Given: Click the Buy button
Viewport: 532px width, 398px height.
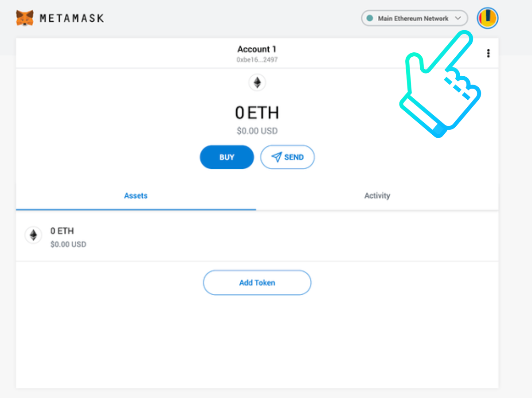Looking at the screenshot, I should (227, 157).
